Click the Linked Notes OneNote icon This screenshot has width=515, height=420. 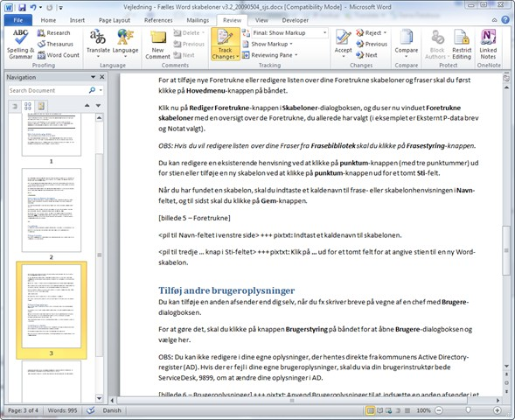coord(488,45)
